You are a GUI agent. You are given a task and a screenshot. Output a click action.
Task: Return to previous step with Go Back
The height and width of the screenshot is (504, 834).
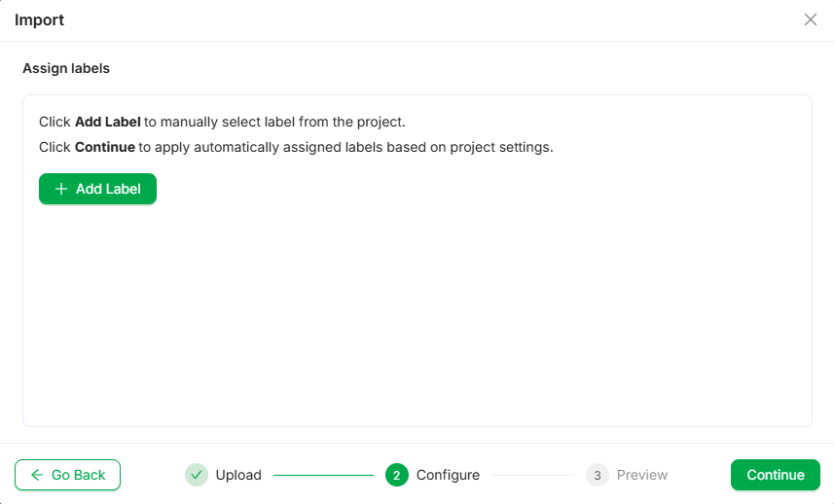click(x=67, y=475)
